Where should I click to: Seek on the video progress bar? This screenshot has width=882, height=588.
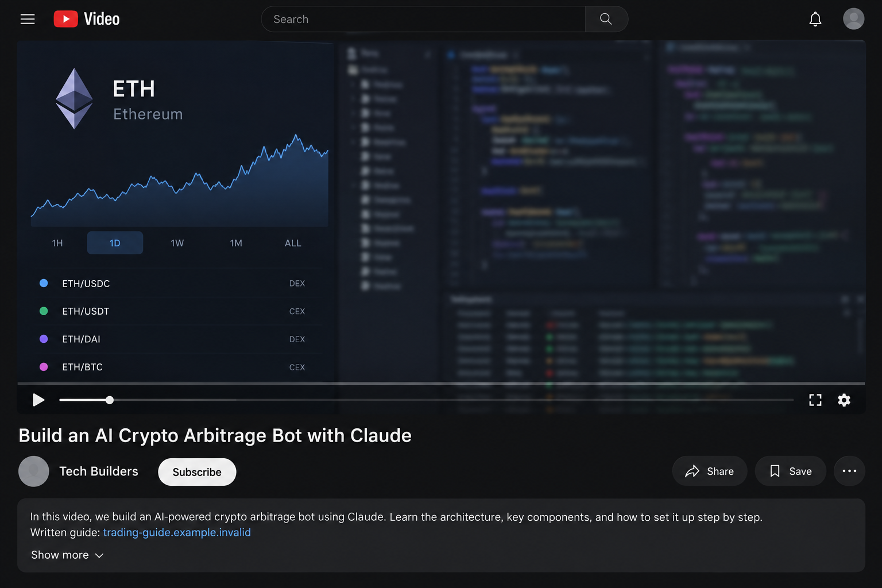[426, 400]
